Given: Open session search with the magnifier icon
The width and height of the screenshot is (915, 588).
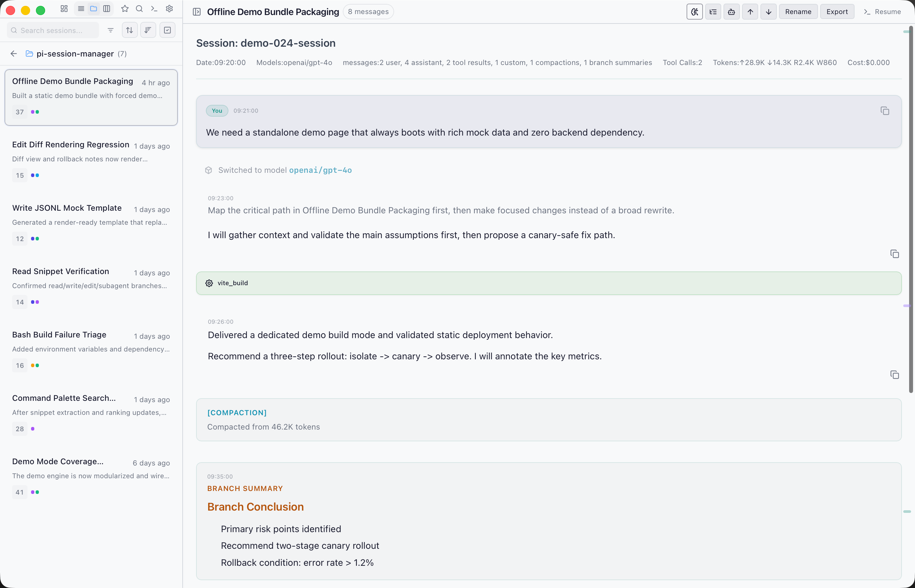Looking at the screenshot, I should click(x=139, y=8).
